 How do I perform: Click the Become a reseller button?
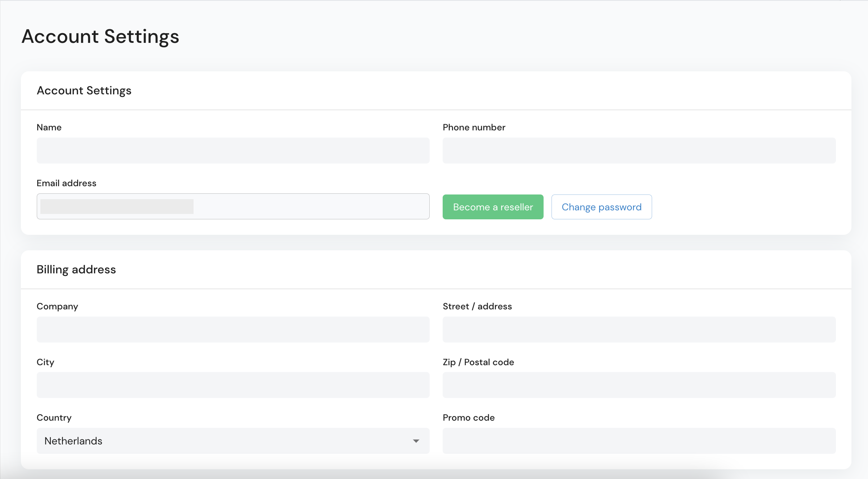pyautogui.click(x=493, y=207)
